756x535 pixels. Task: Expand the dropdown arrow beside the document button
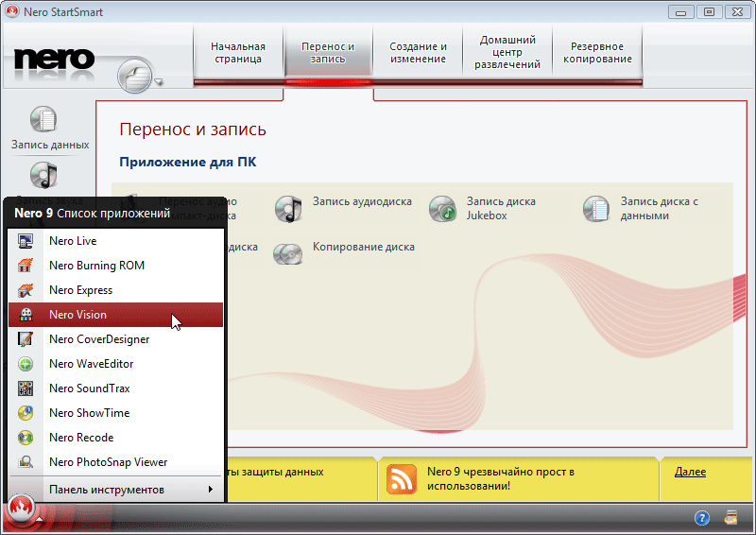pos(158,81)
